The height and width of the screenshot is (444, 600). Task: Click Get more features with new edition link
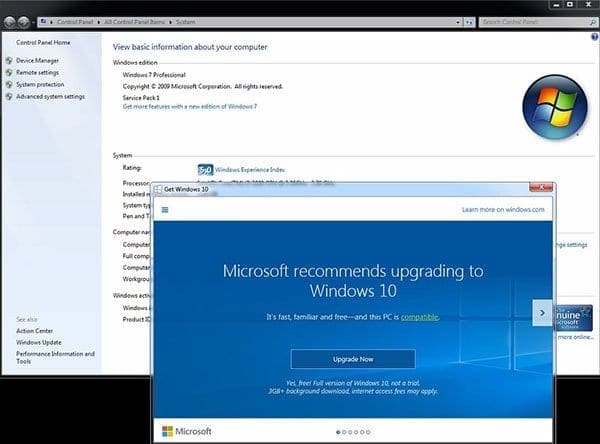coord(189,106)
